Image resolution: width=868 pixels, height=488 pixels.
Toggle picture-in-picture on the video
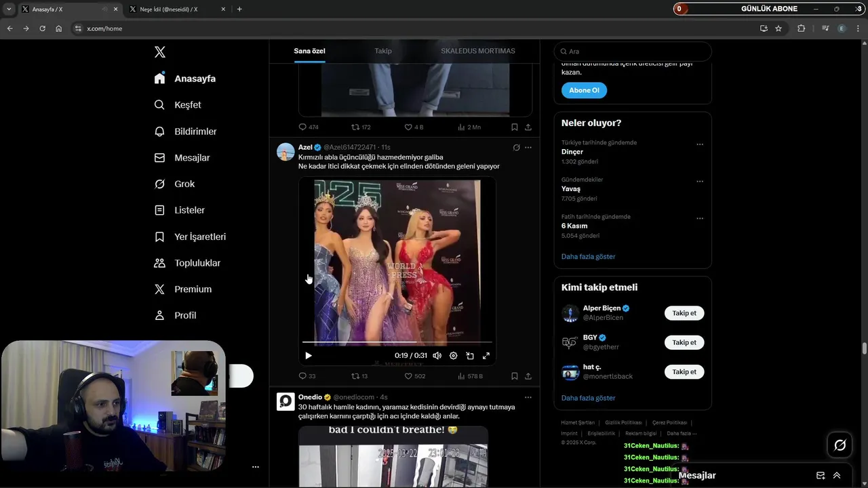[470, 356]
